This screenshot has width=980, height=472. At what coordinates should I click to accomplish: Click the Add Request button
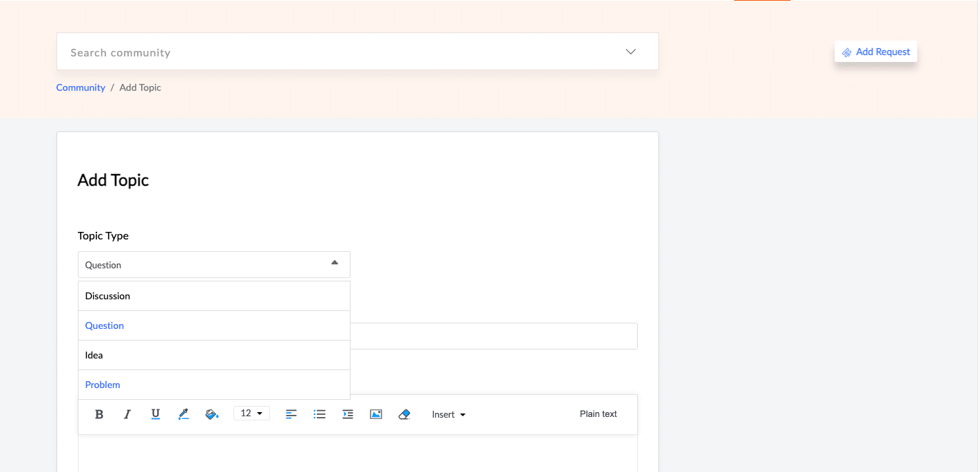click(876, 52)
